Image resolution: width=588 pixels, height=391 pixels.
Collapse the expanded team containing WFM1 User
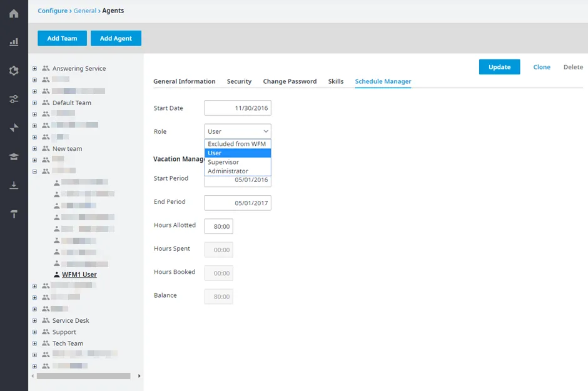(34, 171)
